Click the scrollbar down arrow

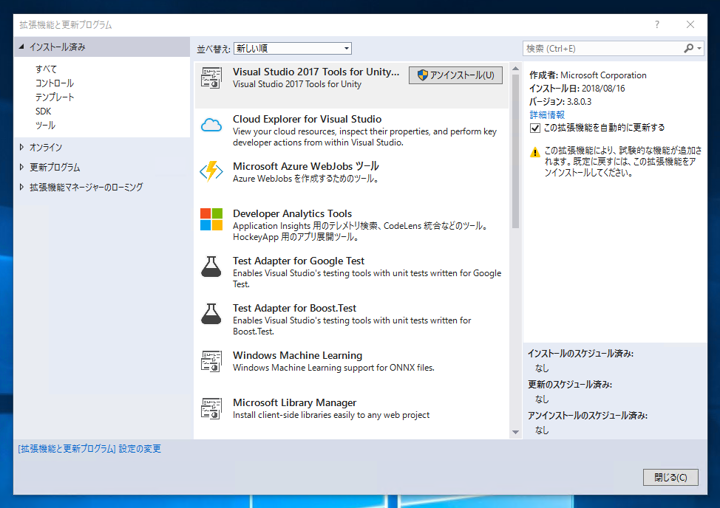point(516,432)
